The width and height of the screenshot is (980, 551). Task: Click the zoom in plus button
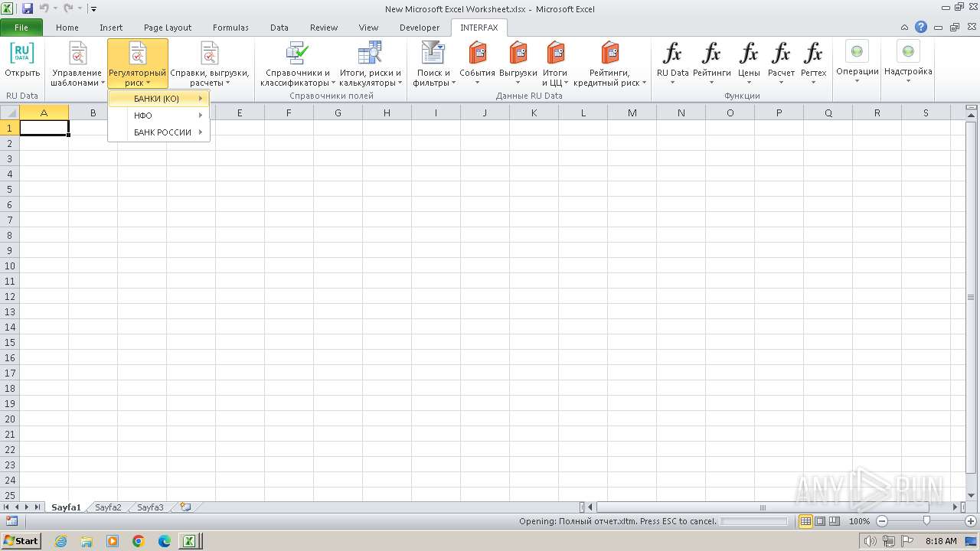pos(971,521)
